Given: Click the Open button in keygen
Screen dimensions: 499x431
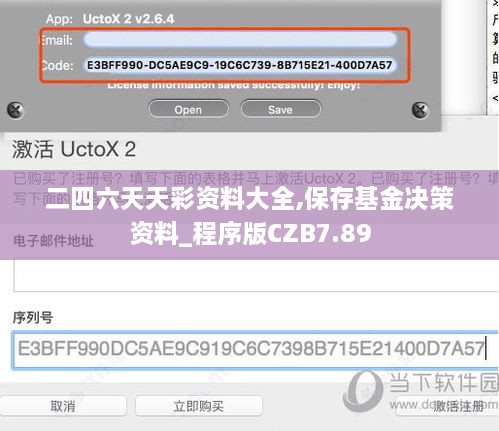Looking at the screenshot, I should coord(188,109).
